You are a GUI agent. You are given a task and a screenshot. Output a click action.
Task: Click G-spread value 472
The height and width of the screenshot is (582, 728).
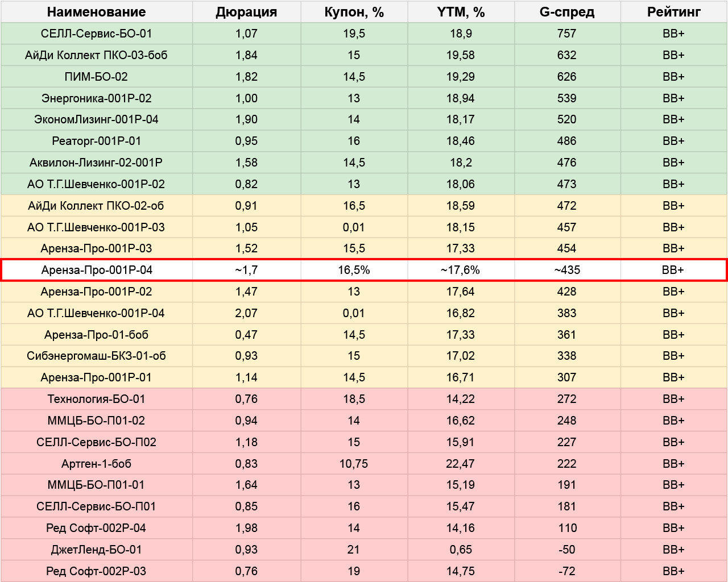[567, 206]
